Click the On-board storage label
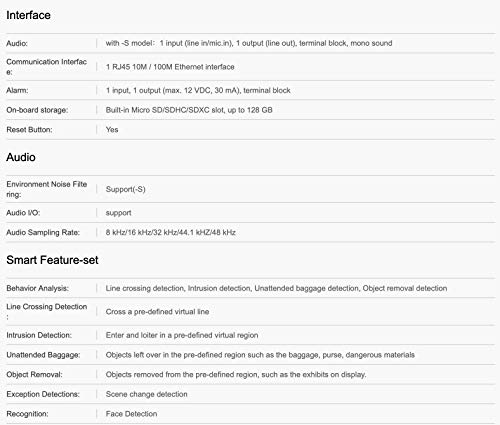Screen dimensions: 500x425 click(37, 110)
